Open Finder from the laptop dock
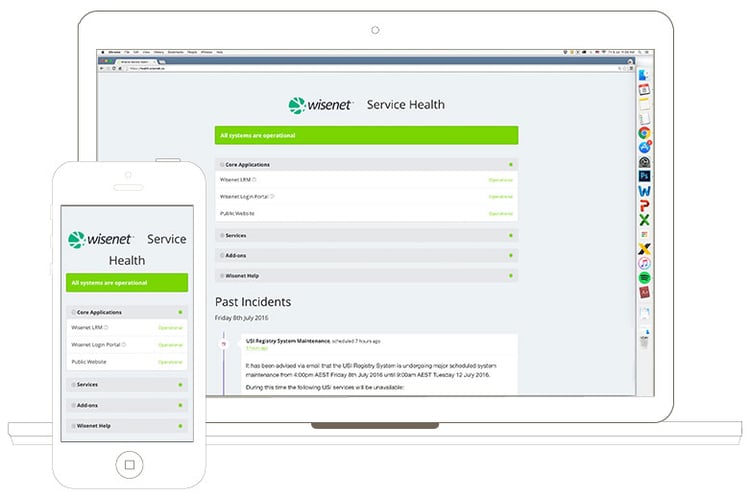This screenshot has height=497, width=750. tap(644, 75)
